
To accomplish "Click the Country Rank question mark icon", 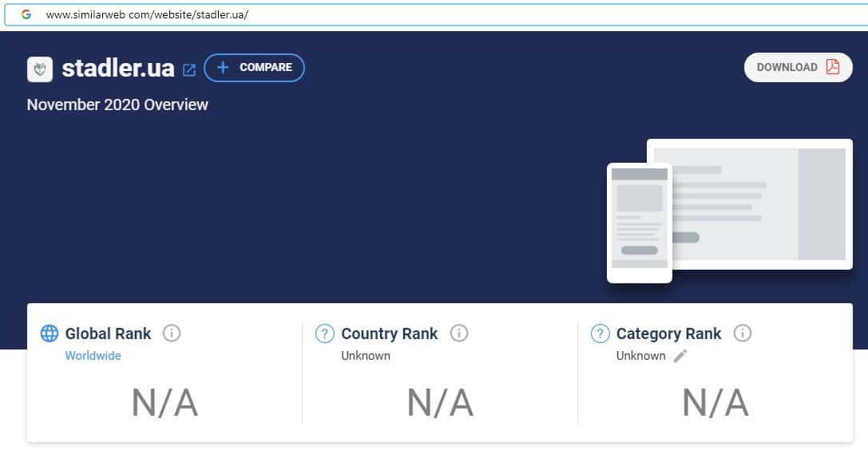I will [324, 334].
